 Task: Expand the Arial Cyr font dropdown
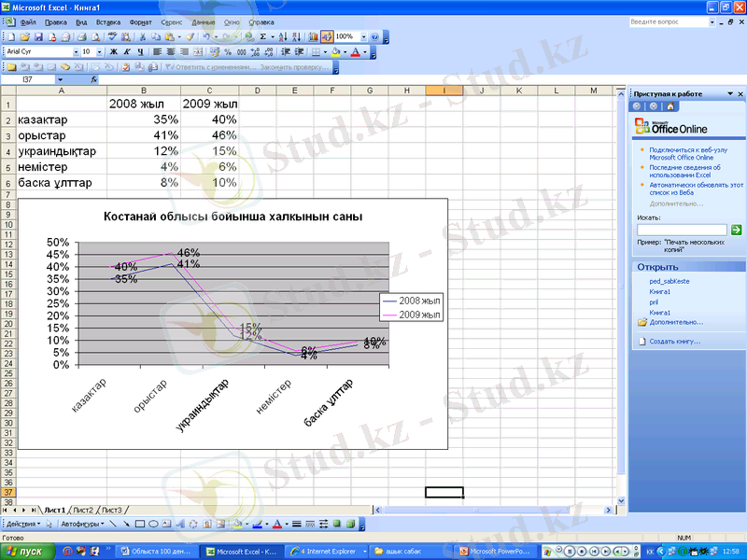point(74,52)
